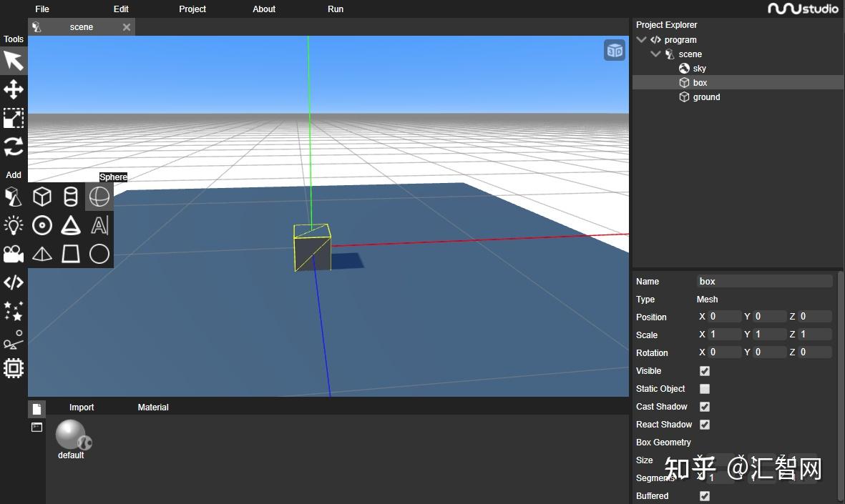Enable Static Object option
Image resolution: width=845 pixels, height=504 pixels.
coord(705,388)
